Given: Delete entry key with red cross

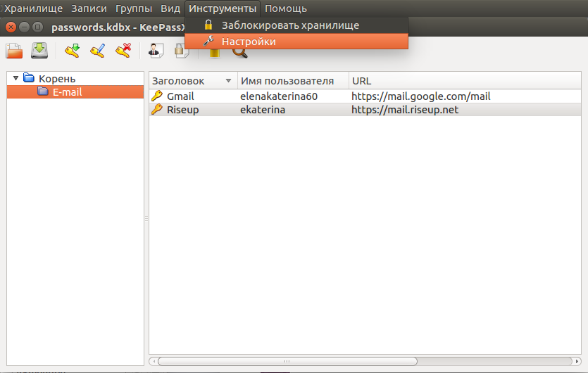Looking at the screenshot, I should 123,51.
